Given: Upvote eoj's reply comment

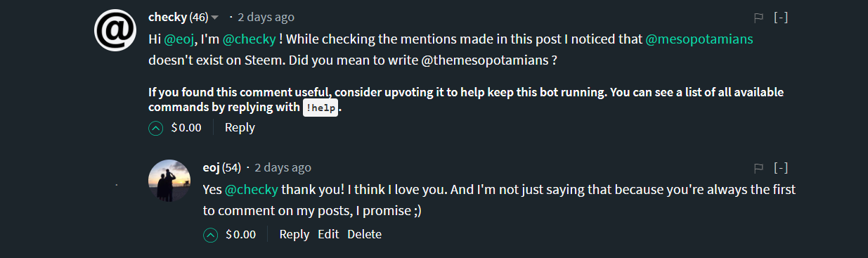Looking at the screenshot, I should 210,235.
